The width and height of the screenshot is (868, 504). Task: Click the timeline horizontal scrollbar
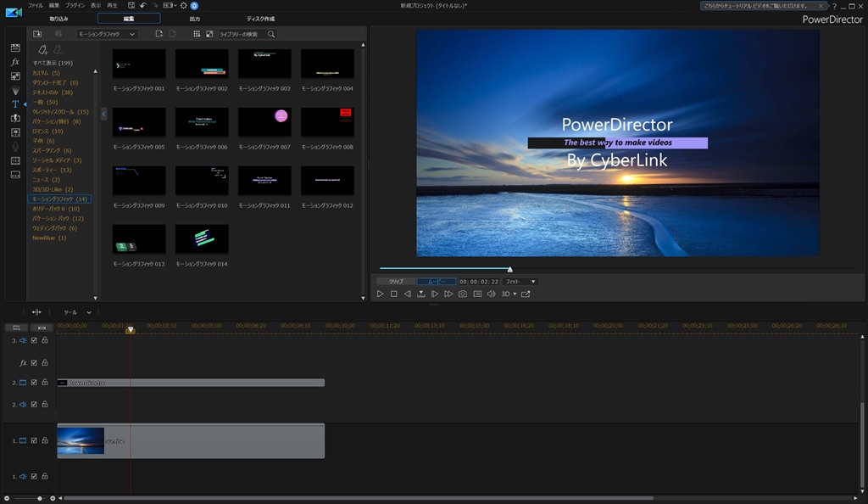tap(359, 498)
